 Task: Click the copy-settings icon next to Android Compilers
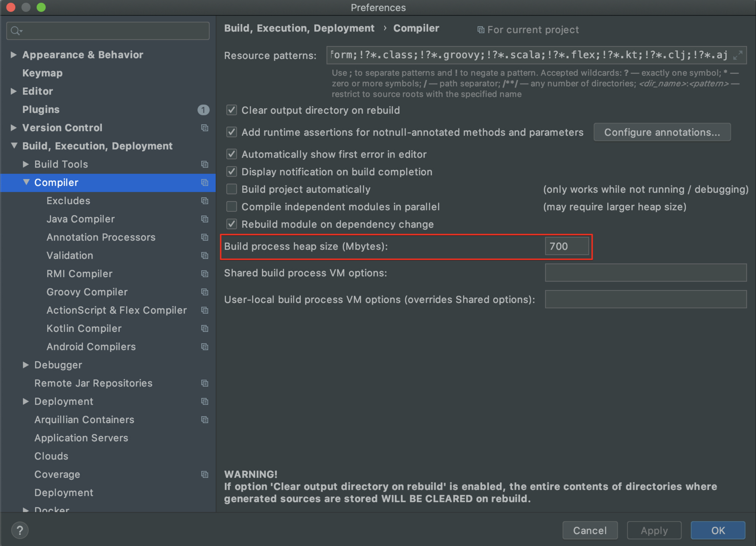[205, 347]
